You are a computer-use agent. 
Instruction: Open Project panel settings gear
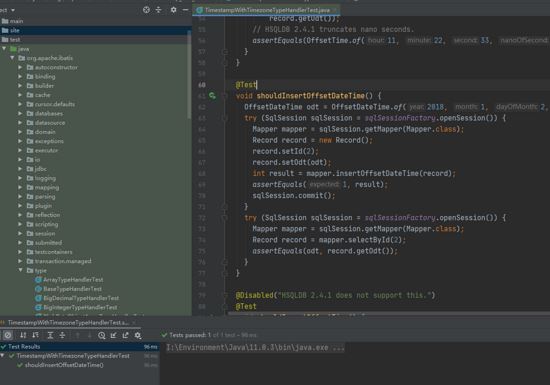point(173,10)
